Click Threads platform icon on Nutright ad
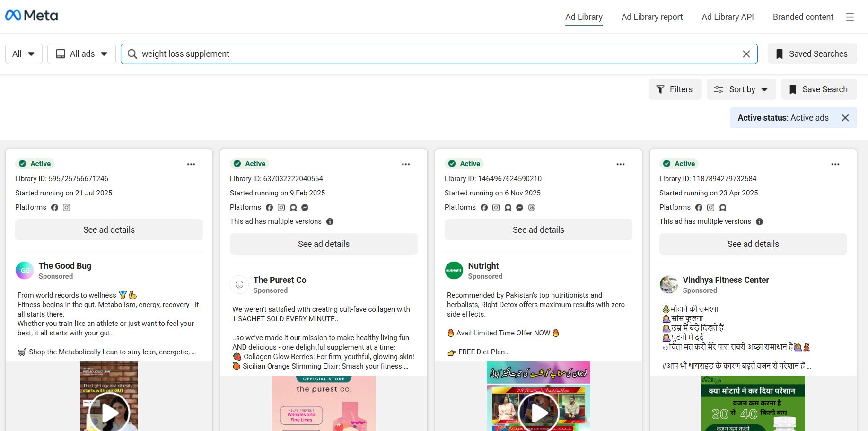868x431 pixels. click(532, 207)
